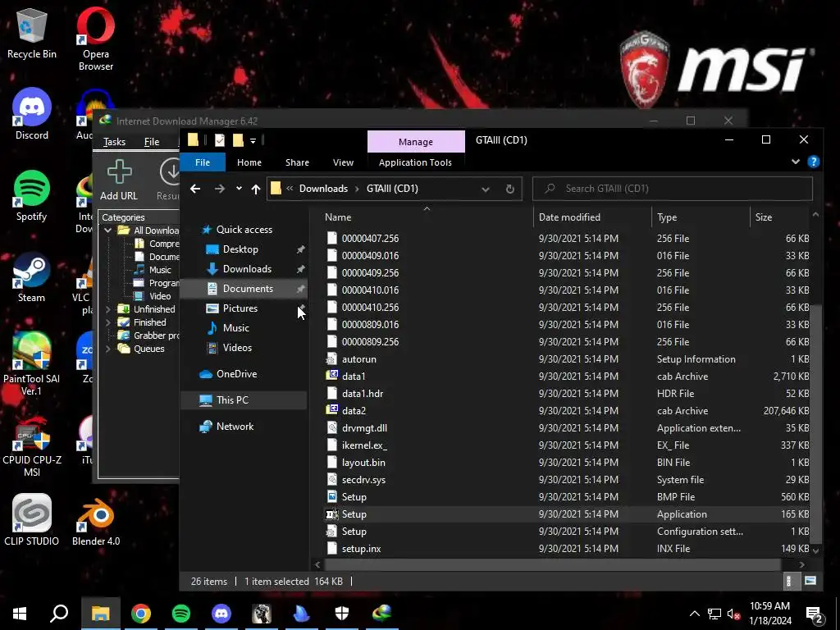Screen dimensions: 840x630
Task: Open Spotify from the taskbar
Action: [x=181, y=614]
